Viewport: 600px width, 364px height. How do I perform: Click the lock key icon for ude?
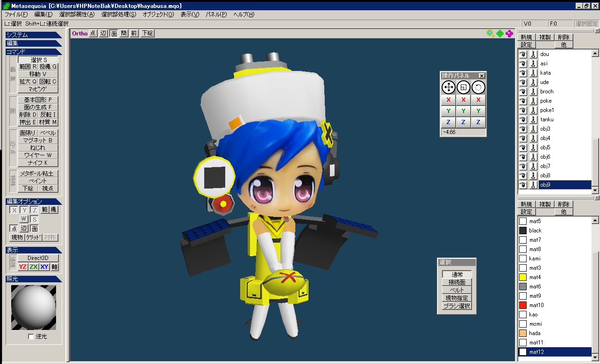click(x=533, y=82)
